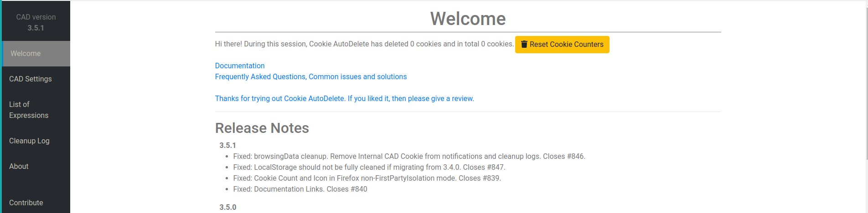Click the vertical page scrollbar
This screenshot has width=868, height=213.
[866, 82]
